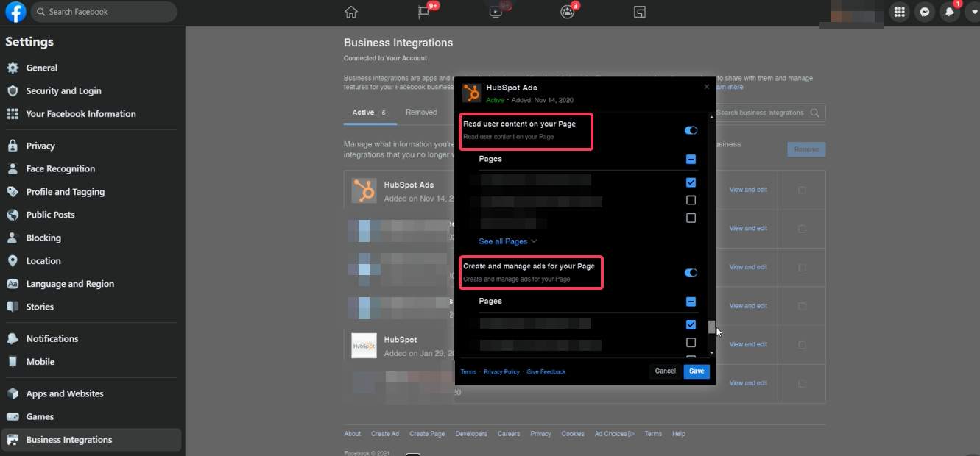Toggle off Read user content on your Page
This screenshot has height=456, width=980.
coord(691,130)
